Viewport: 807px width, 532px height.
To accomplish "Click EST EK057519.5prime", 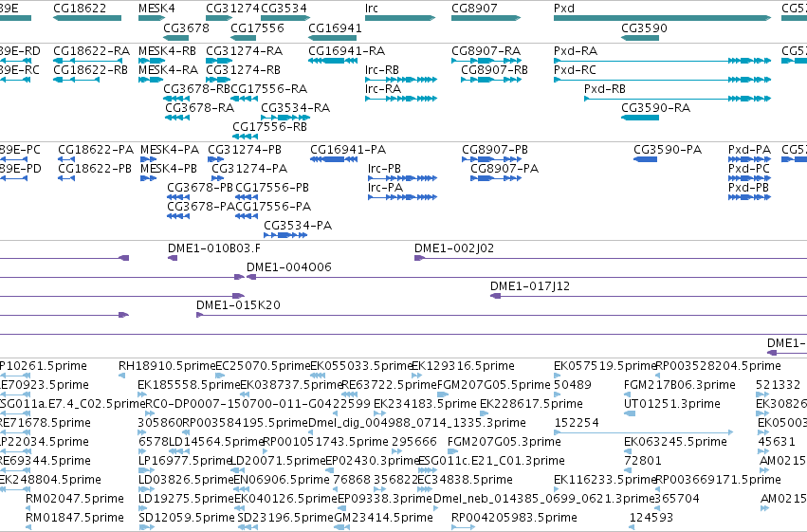I will pos(557,376).
